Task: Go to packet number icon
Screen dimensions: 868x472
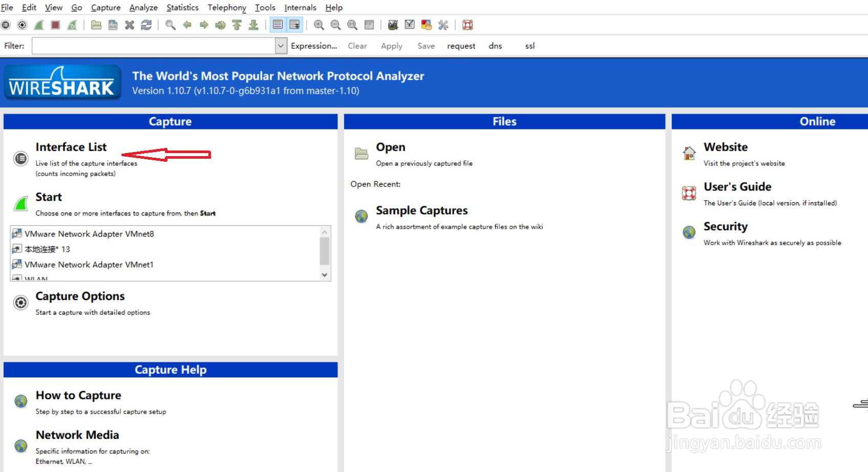Action: (x=221, y=25)
